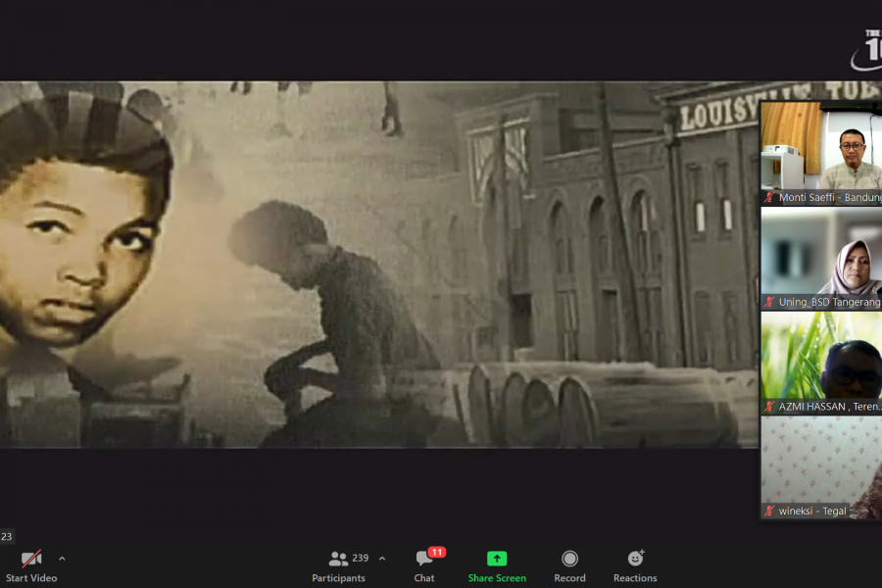Screen dimensions: 882x588
Task: Click the Start Video camera icon
Action: click(31, 560)
